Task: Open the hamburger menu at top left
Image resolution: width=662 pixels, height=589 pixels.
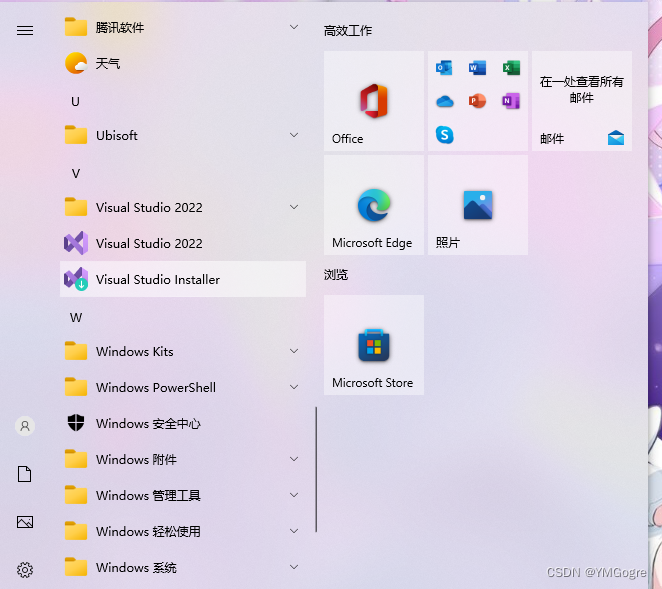Action: [25, 30]
